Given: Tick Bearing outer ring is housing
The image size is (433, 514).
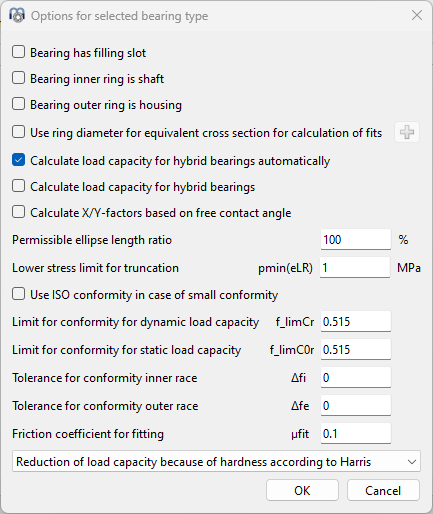Looking at the screenshot, I should click(x=18, y=104).
